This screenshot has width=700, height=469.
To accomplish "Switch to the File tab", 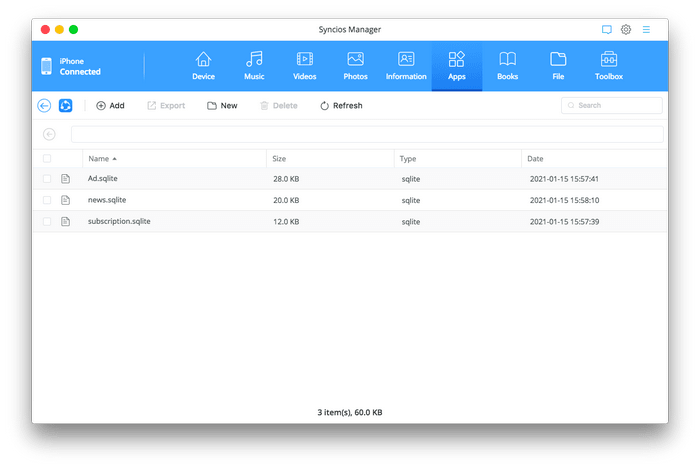I will point(558,66).
